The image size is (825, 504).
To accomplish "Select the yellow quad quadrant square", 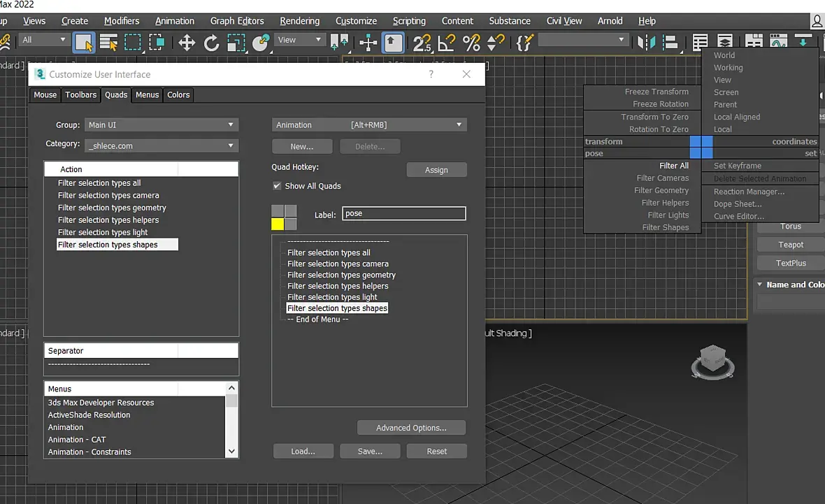I will pos(278,224).
